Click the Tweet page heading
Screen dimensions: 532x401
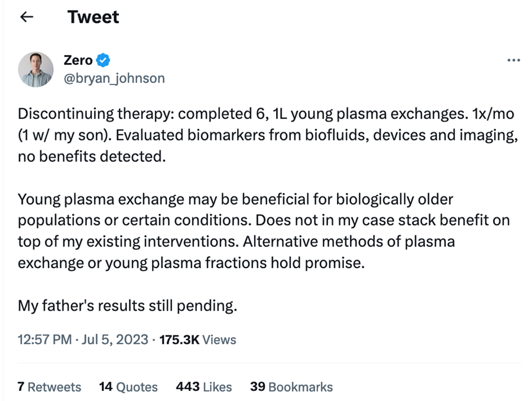pos(93,17)
